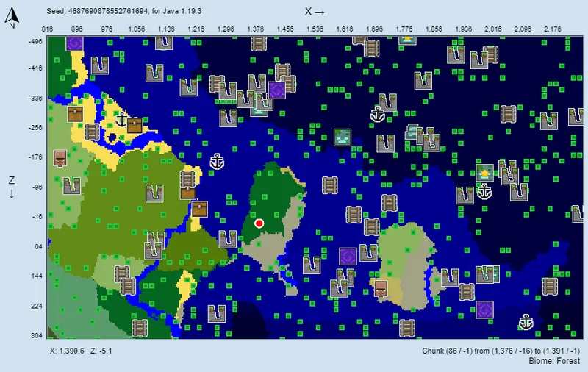Select the teal zombie-face ocean icon

coord(341,137)
